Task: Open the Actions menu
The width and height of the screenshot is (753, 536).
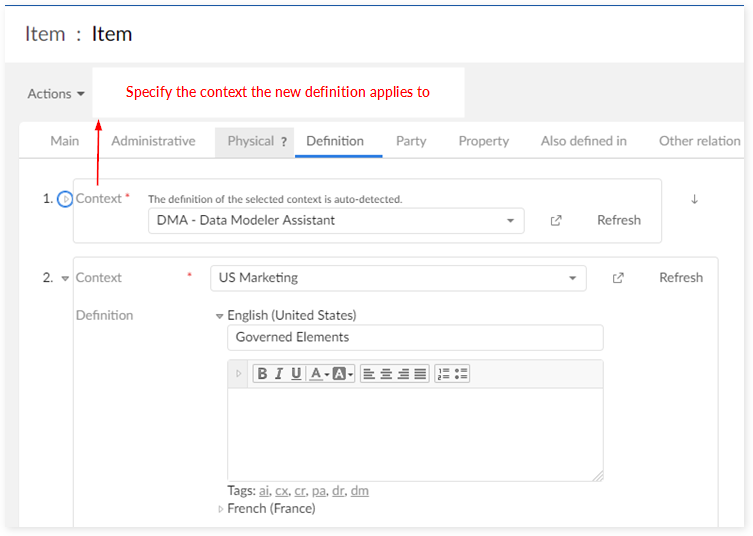Action: click(56, 94)
